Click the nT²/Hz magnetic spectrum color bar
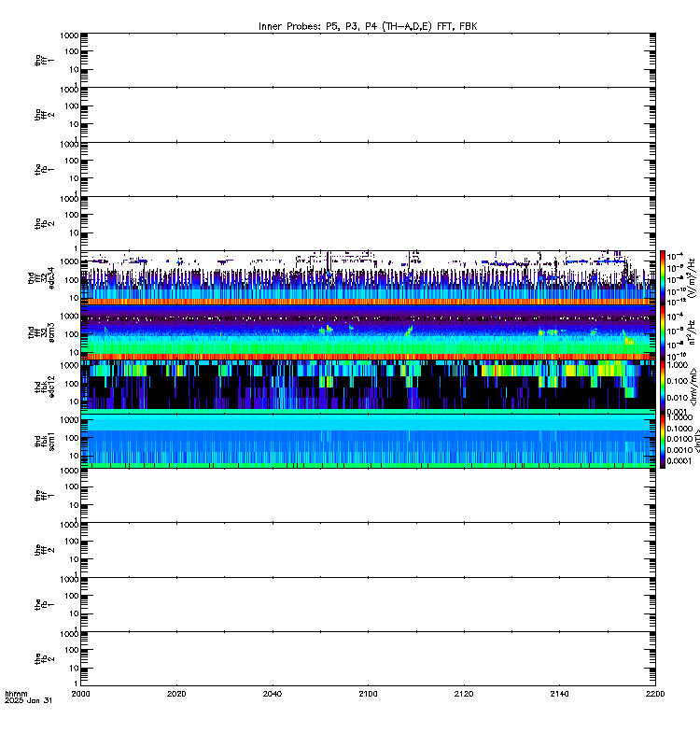The width and height of the screenshot is (700, 747). point(663,332)
